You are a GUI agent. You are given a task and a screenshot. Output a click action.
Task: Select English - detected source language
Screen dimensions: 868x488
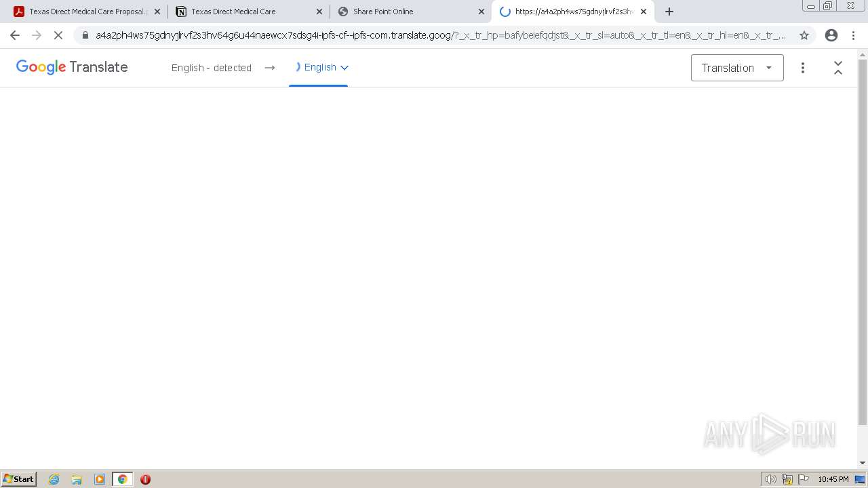(x=212, y=68)
